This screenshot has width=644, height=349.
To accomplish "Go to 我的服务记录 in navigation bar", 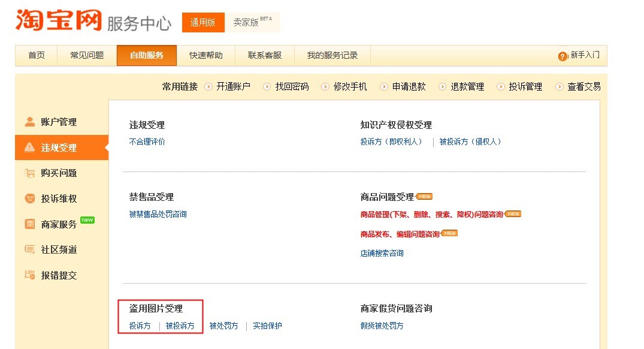I will tap(332, 55).
